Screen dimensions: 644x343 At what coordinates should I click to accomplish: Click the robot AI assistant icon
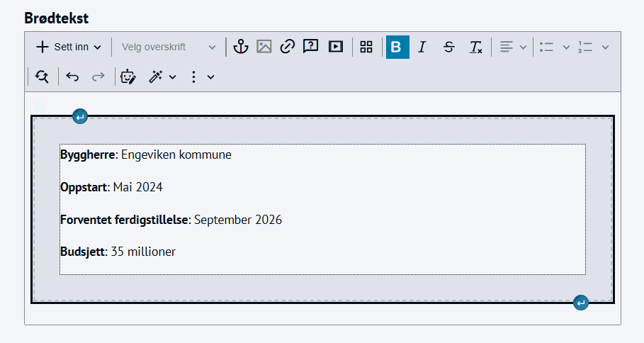(128, 77)
